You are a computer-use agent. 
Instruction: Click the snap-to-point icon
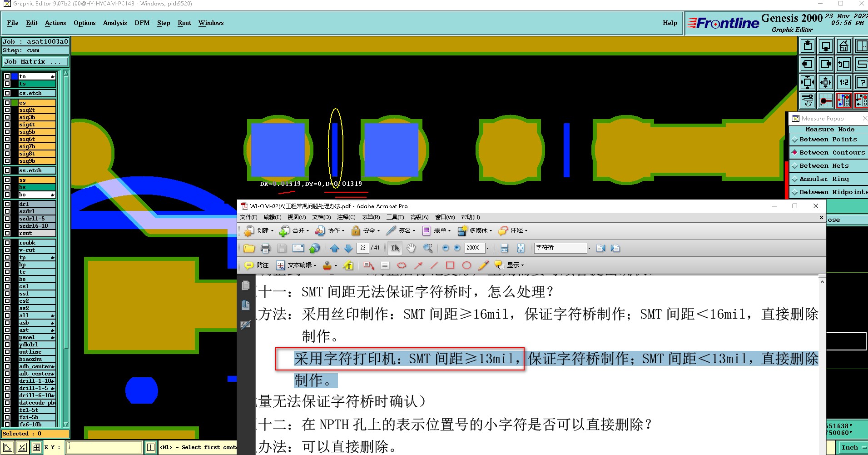826,100
